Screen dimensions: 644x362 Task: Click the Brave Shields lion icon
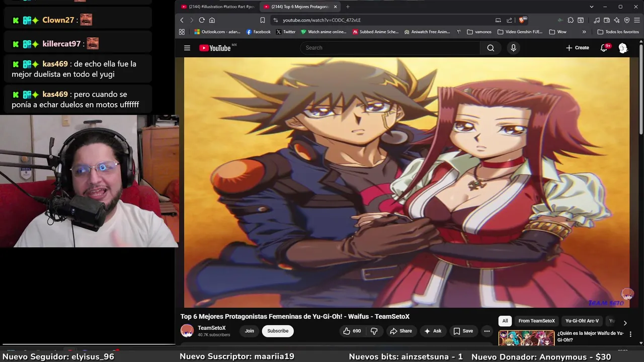point(522,20)
